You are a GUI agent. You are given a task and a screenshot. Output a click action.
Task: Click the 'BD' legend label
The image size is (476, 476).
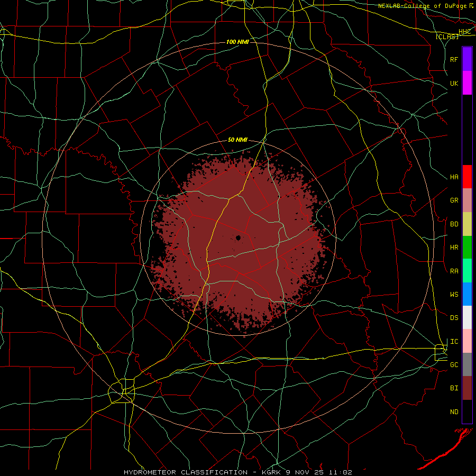click(x=454, y=224)
